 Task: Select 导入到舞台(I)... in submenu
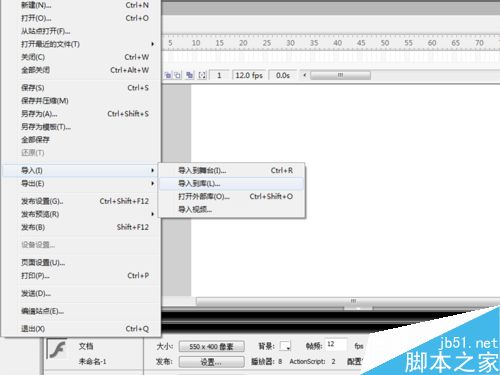[231, 170]
